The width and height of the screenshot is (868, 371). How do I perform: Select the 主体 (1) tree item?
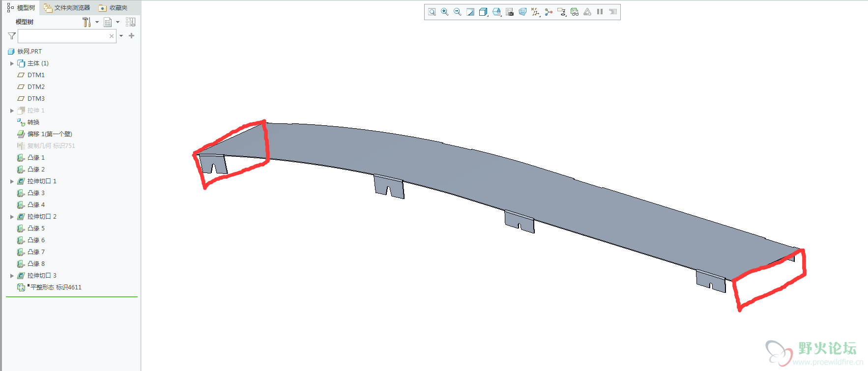click(33, 63)
